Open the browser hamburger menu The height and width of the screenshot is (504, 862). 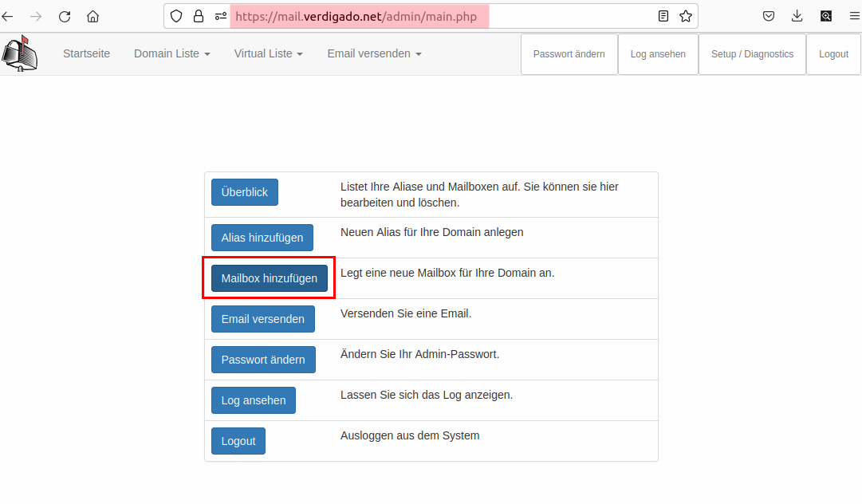(854, 17)
